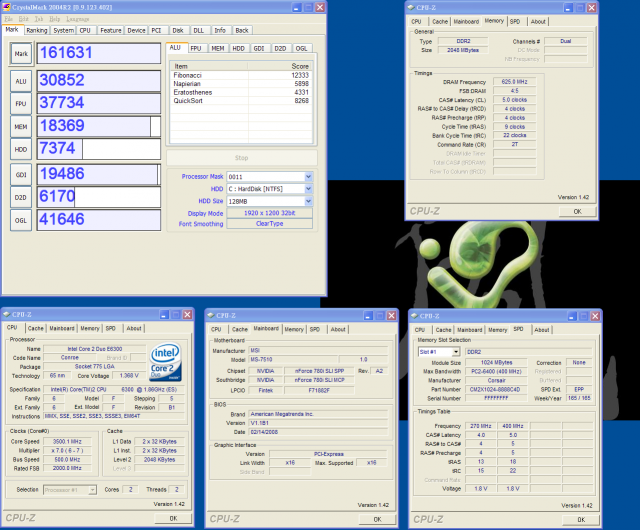Click OK in the CPU-Z Memory window
The width and height of the screenshot is (640, 530).
click(x=578, y=212)
